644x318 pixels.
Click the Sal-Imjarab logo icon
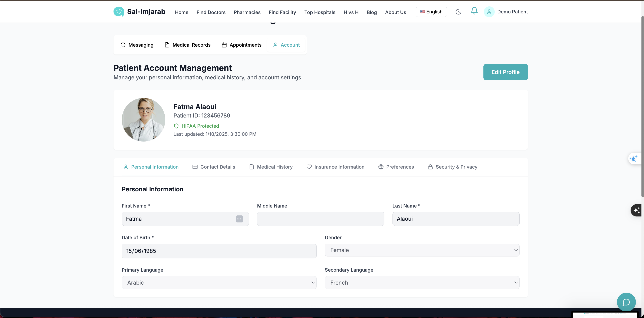tap(119, 11)
